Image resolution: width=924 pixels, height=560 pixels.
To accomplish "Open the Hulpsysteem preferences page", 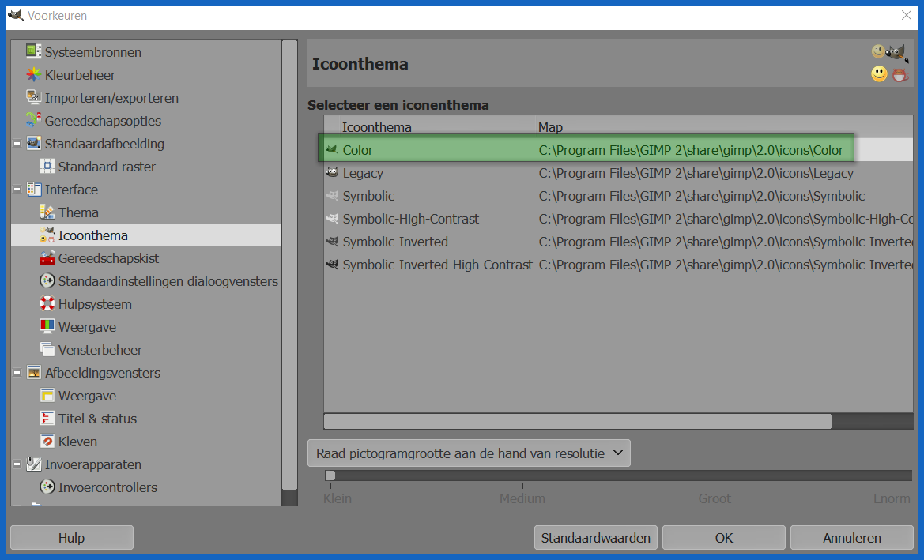I will tap(95, 304).
